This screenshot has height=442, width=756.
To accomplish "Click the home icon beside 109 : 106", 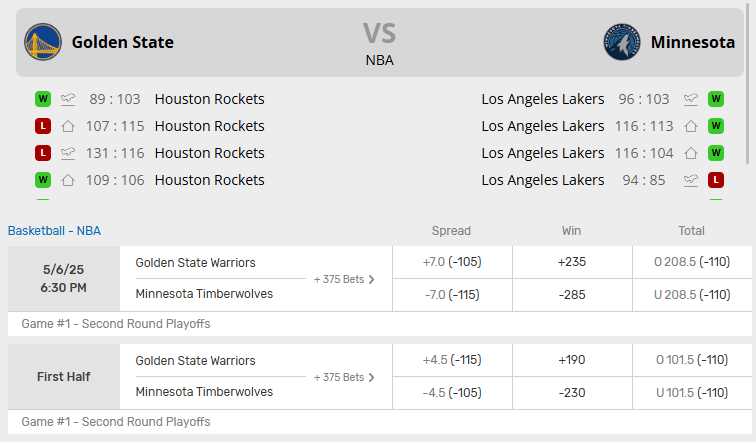I will tap(68, 180).
